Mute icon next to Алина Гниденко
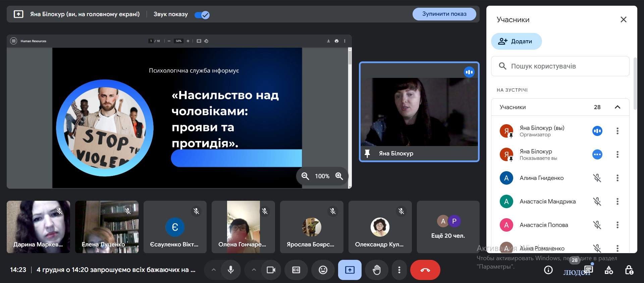The image size is (644, 283). point(597,178)
